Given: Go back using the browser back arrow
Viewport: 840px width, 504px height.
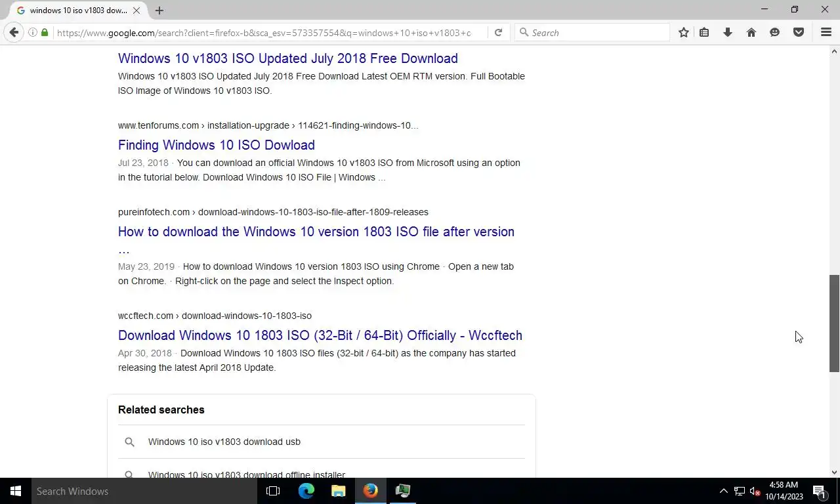Looking at the screenshot, I should (x=14, y=32).
